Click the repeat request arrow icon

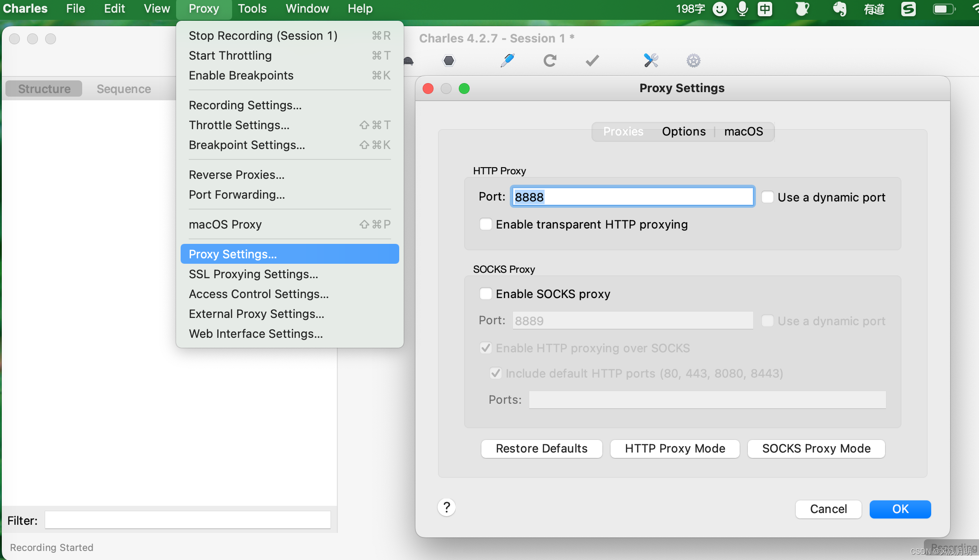click(x=550, y=61)
